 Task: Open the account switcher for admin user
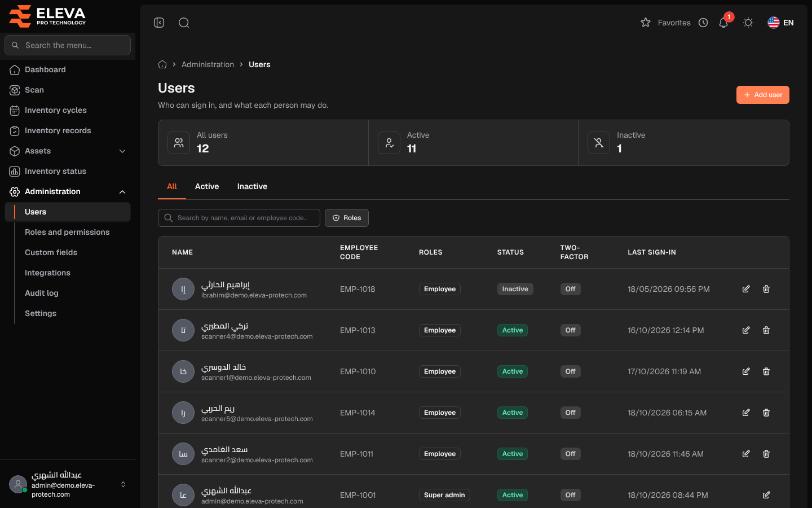pos(68,484)
